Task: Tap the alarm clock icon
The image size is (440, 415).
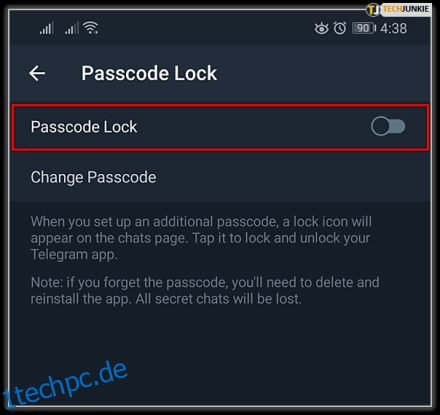Action: 340,28
